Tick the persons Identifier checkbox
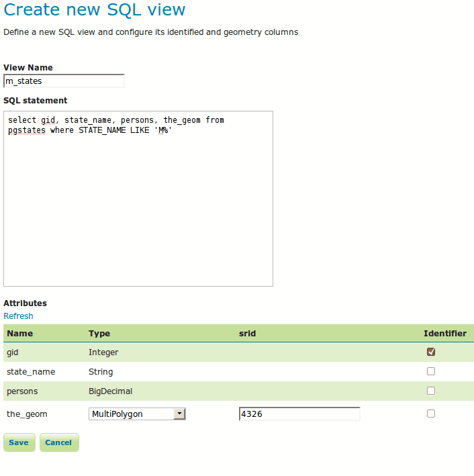 tap(431, 391)
